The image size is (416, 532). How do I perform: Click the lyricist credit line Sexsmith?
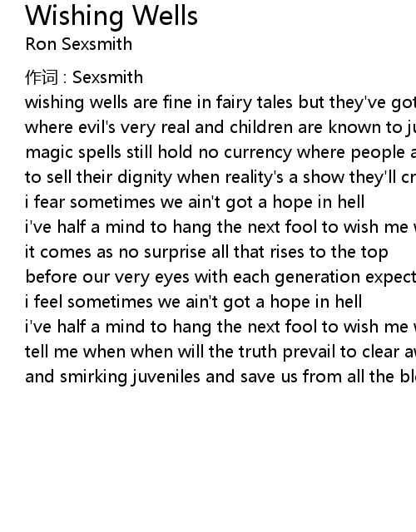pos(84,77)
